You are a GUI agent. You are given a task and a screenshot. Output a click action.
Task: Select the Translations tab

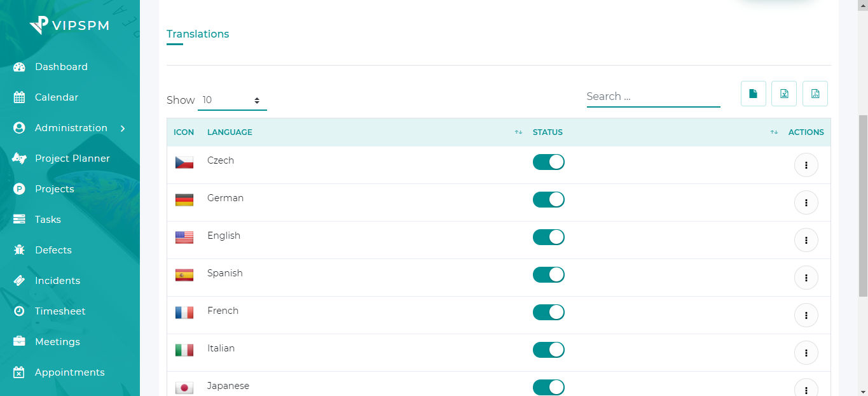tap(198, 34)
